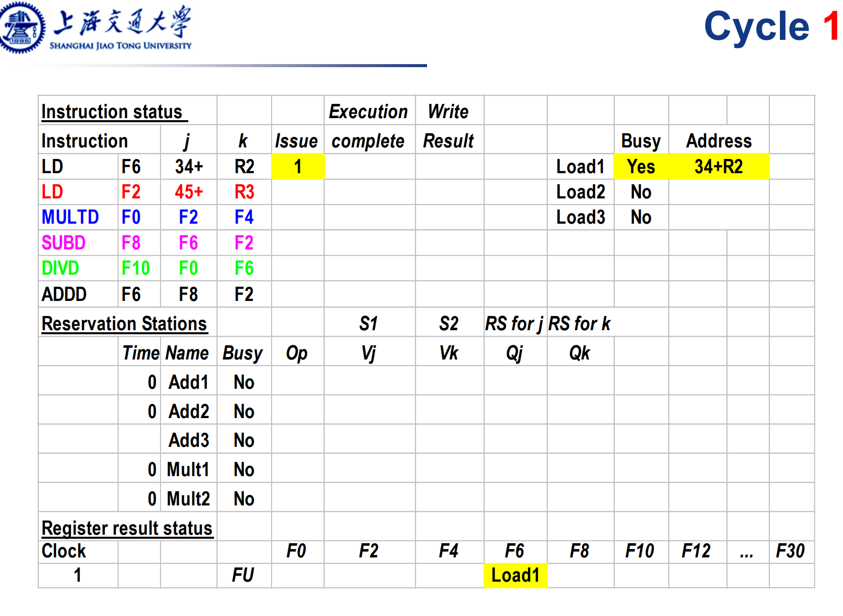Click the 'Load3' row label
Screen dimensions: 843x616
click(x=581, y=217)
